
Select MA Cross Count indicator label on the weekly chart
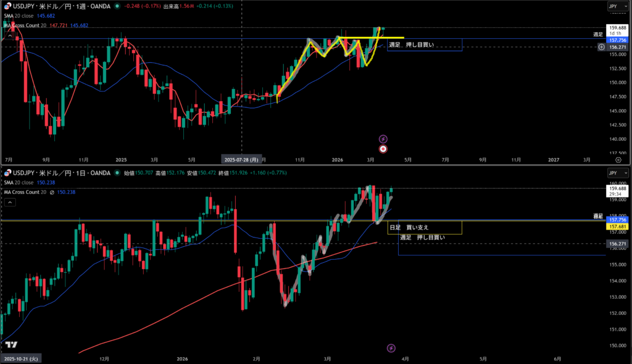click(x=23, y=25)
